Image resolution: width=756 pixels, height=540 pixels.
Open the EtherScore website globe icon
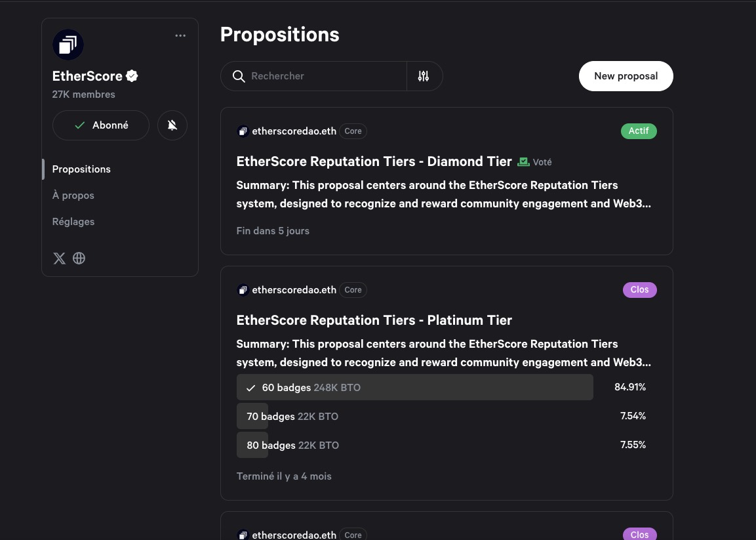click(x=79, y=259)
